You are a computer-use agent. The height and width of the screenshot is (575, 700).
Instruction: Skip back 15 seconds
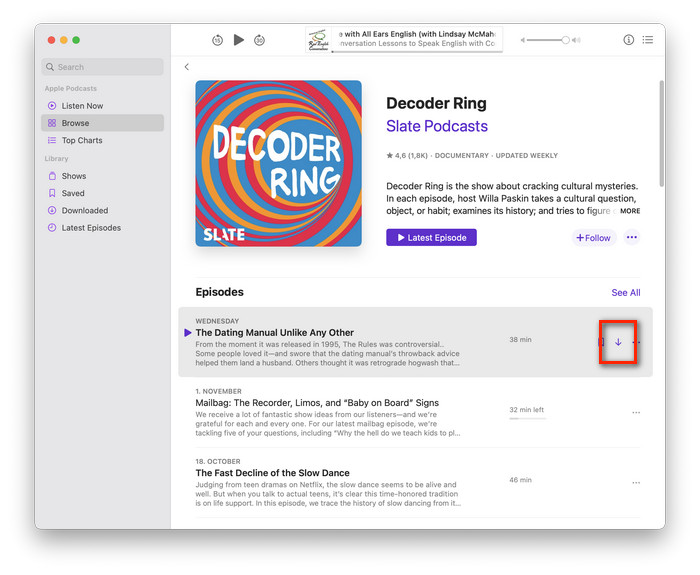tap(217, 40)
